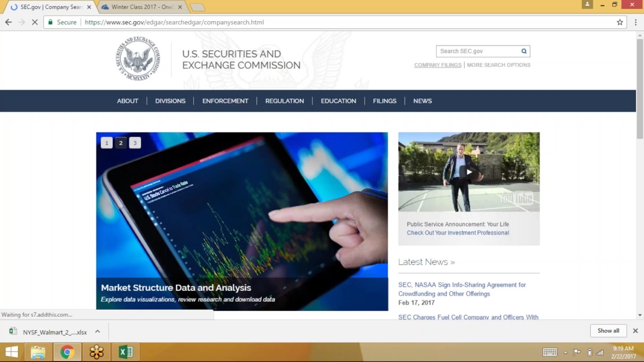Close the downloads bar

(635, 330)
